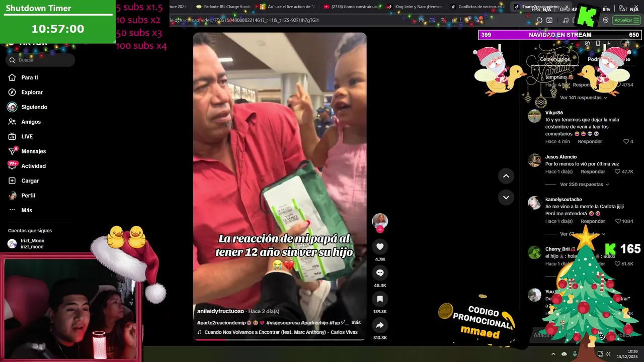
Task: Switch to Así luce el live action tab
Action: pyautogui.click(x=287, y=7)
